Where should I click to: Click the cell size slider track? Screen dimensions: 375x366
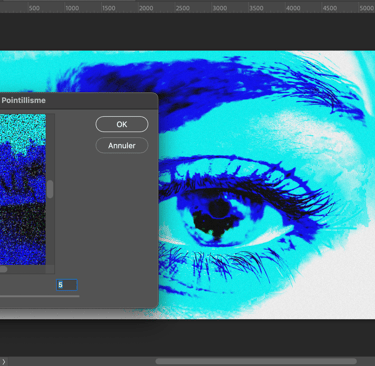tap(39, 296)
